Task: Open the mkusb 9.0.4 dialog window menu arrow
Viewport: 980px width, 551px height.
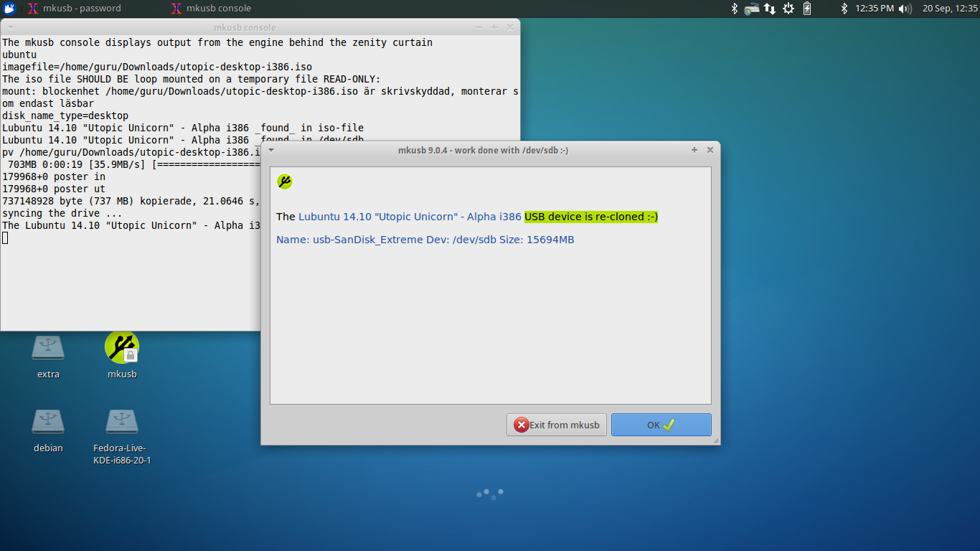Action: tap(271, 150)
